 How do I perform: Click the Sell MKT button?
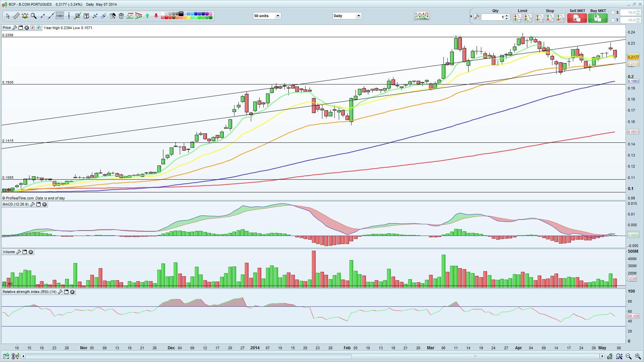click(x=577, y=18)
